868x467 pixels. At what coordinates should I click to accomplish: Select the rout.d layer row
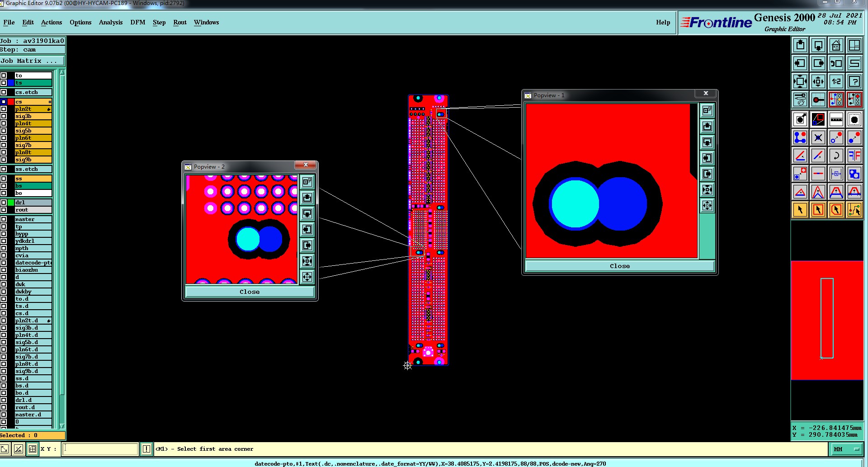33,407
